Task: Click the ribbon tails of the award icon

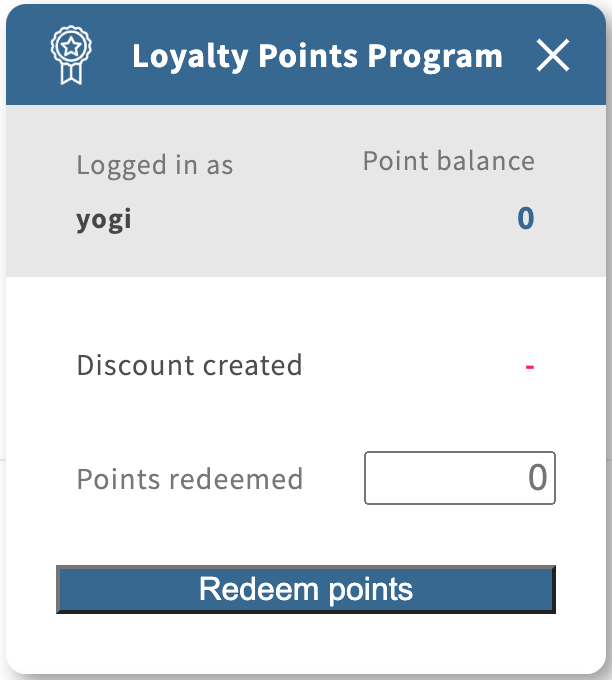Action: (71, 74)
